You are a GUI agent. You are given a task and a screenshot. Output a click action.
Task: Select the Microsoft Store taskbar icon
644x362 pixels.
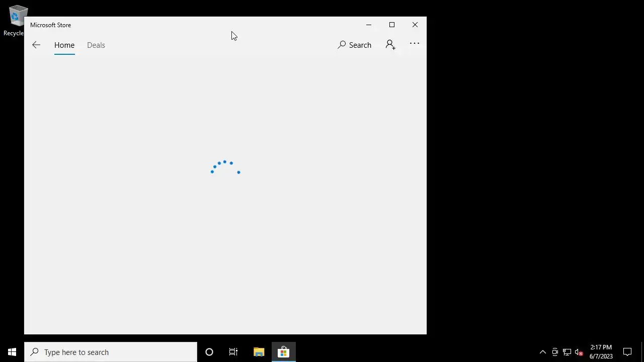[284, 352]
